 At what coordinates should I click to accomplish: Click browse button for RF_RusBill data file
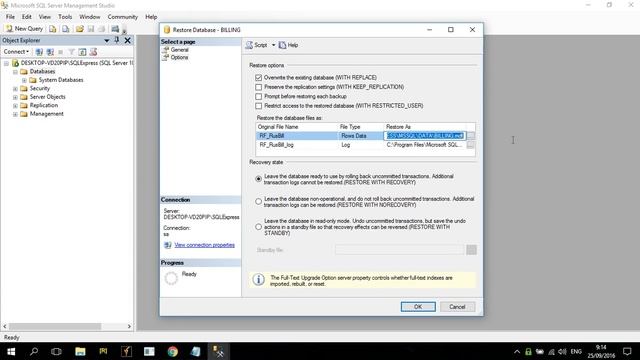471,136
